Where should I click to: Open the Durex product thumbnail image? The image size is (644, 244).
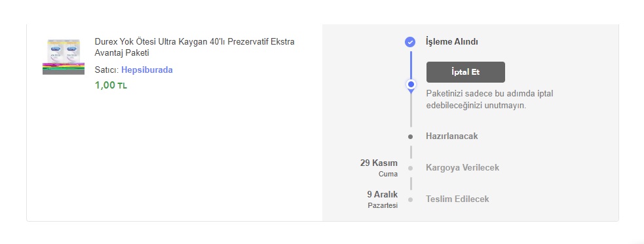[x=64, y=57]
